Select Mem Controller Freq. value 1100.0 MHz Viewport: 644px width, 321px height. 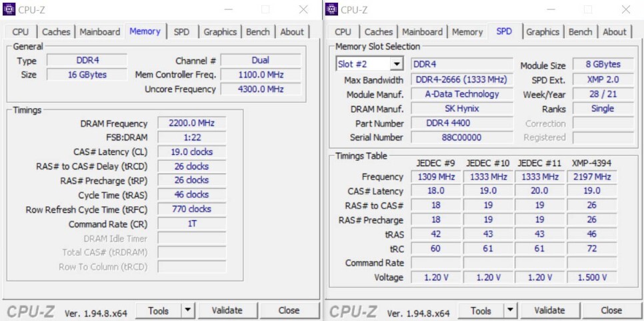pos(261,74)
